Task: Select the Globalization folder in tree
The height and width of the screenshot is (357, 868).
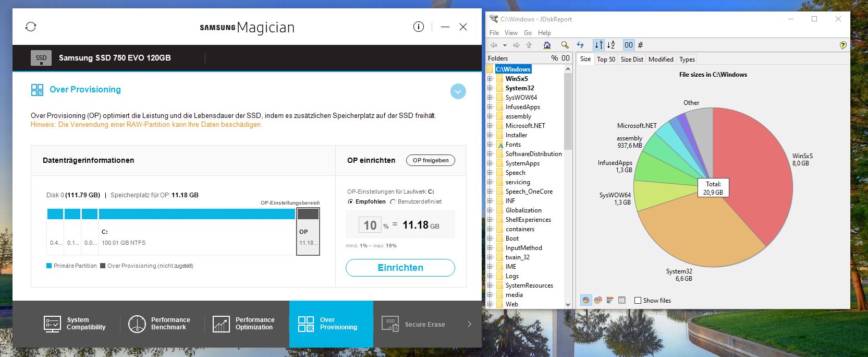Action: pos(523,210)
